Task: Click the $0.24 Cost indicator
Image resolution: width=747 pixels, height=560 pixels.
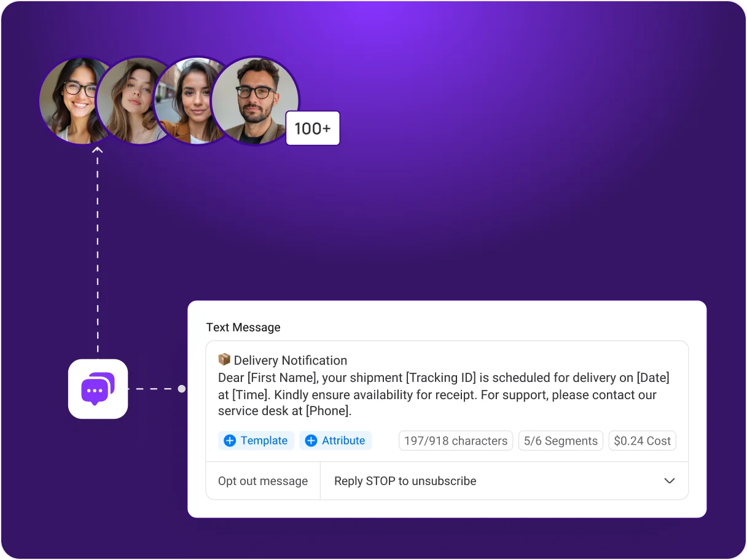Action: pyautogui.click(x=642, y=441)
